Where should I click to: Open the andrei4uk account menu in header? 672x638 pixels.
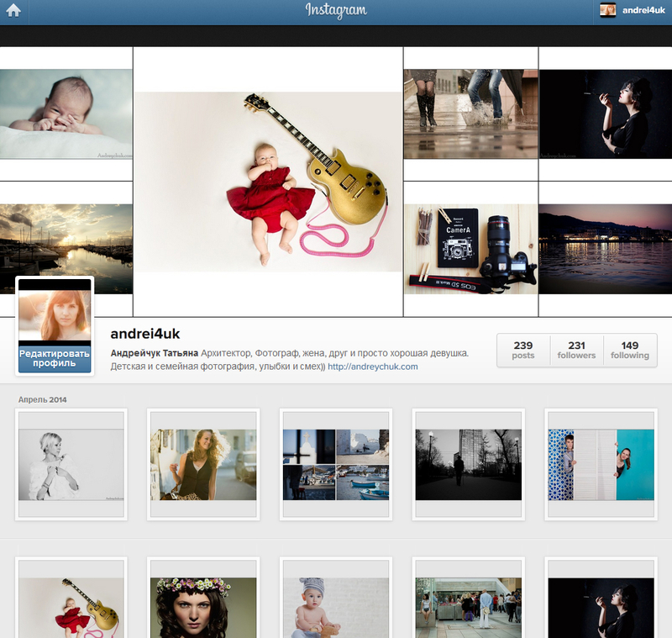(x=644, y=10)
